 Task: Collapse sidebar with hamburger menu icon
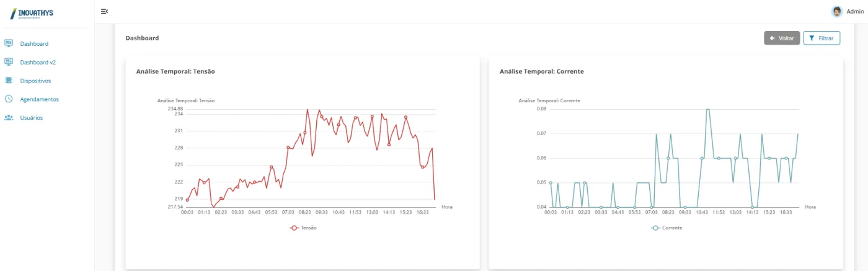[x=104, y=11]
